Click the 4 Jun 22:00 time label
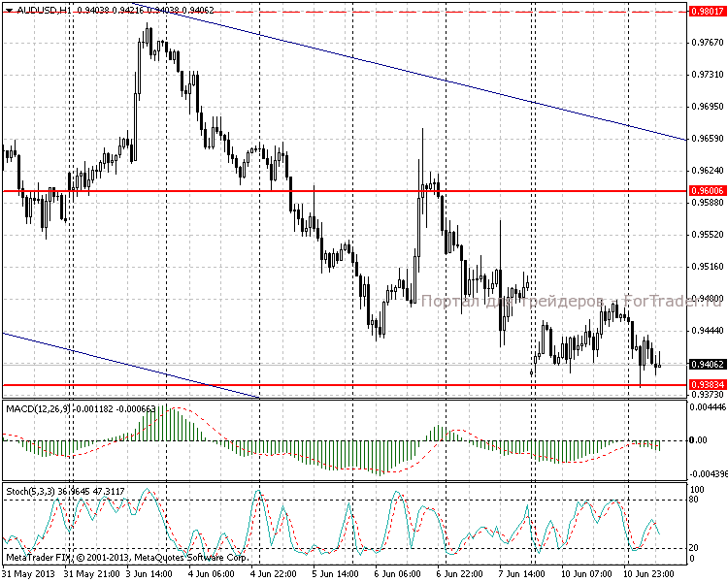The height and width of the screenshot is (582, 728). [x=274, y=574]
